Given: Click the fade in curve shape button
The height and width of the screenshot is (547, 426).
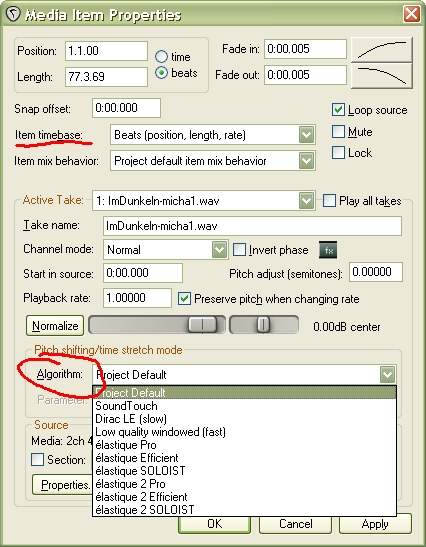Looking at the screenshot, I should [382, 50].
